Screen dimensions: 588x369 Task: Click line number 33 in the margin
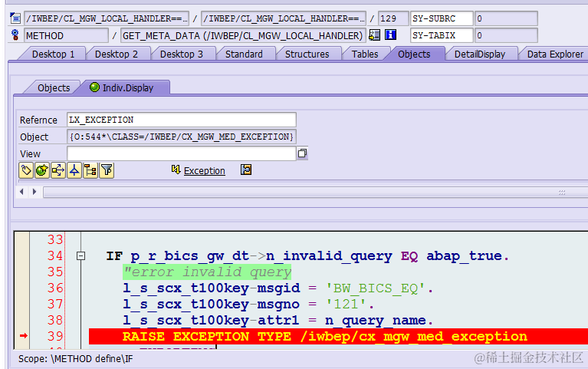point(55,239)
